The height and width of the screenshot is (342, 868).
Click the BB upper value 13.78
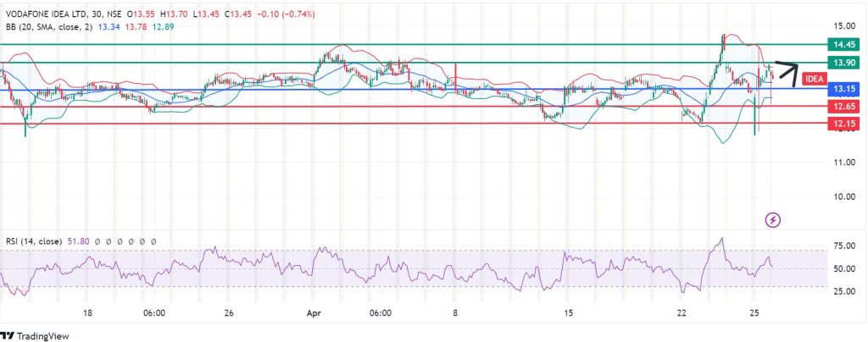[136, 26]
